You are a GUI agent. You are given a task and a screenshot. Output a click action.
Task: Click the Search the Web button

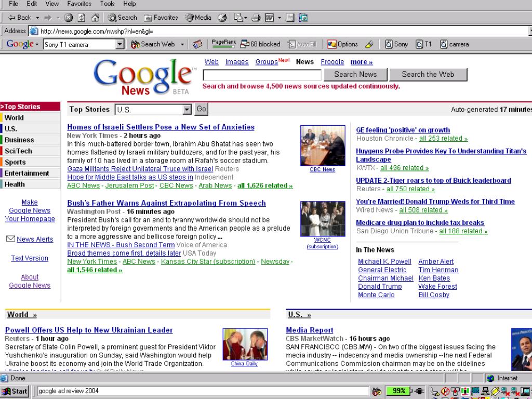[x=428, y=74]
